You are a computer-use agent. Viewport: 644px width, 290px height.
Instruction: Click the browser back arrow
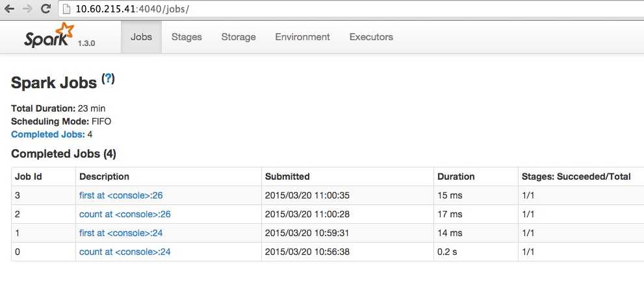[x=10, y=9]
